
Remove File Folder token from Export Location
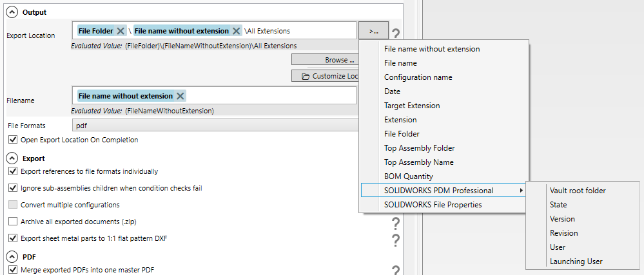click(x=121, y=31)
